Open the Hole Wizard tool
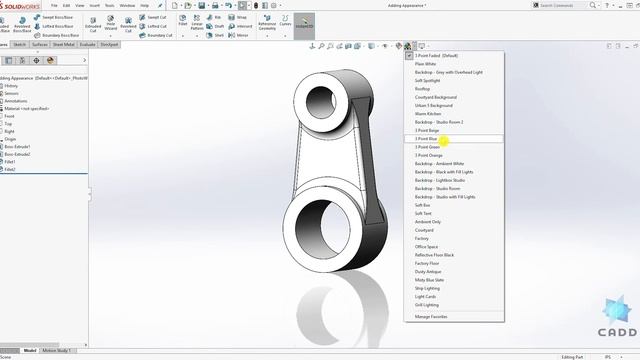 click(x=111, y=23)
